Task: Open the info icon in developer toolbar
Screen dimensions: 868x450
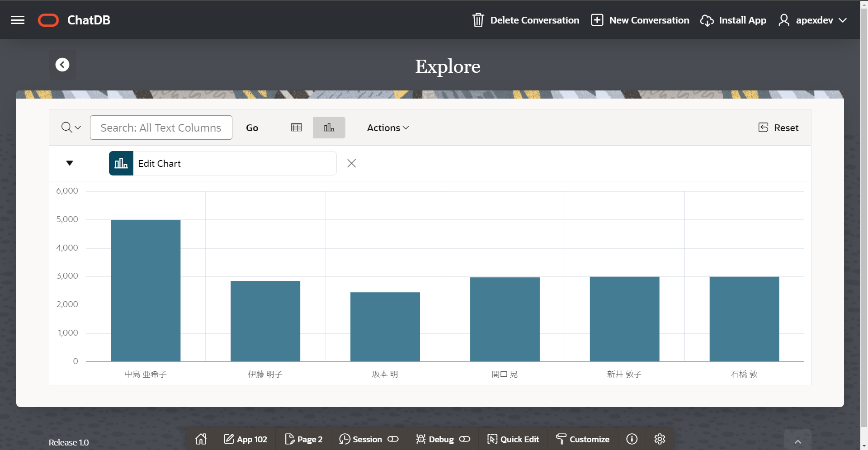Action: click(x=632, y=439)
